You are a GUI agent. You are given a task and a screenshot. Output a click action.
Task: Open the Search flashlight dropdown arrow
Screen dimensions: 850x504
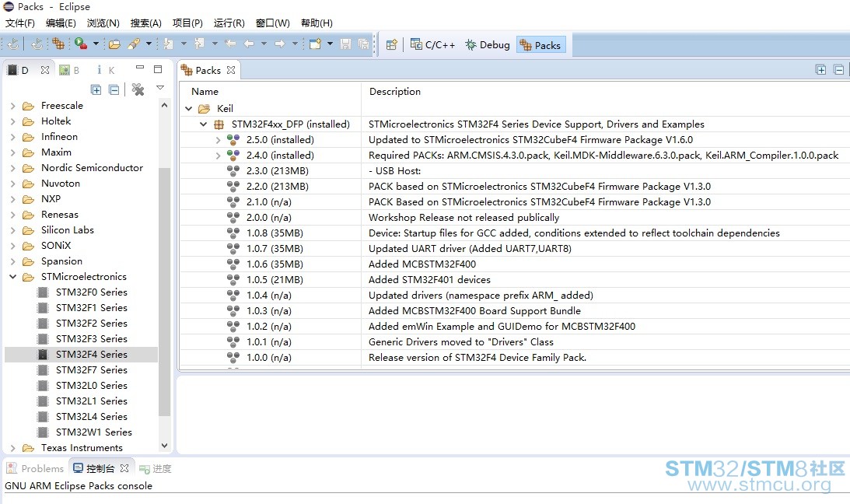pyautogui.click(x=149, y=44)
